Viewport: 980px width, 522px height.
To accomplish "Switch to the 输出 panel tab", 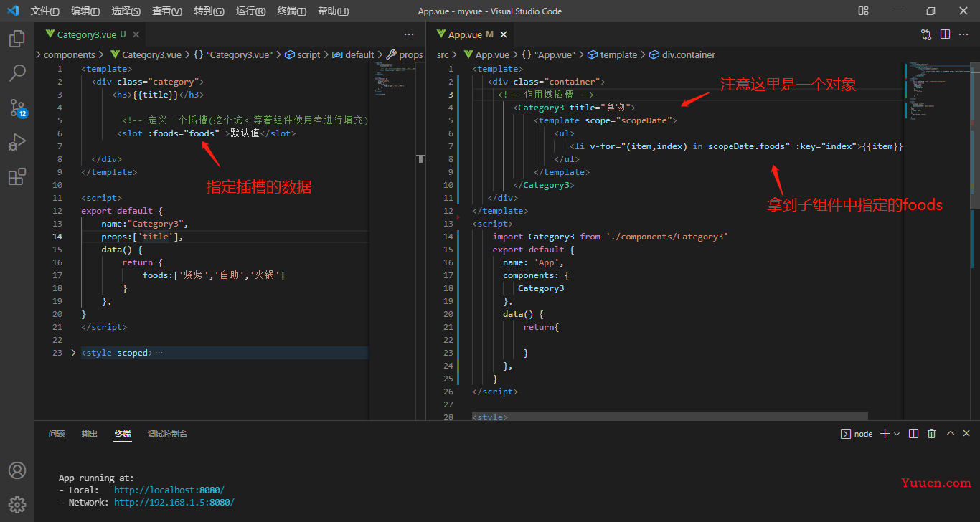I will pos(90,434).
